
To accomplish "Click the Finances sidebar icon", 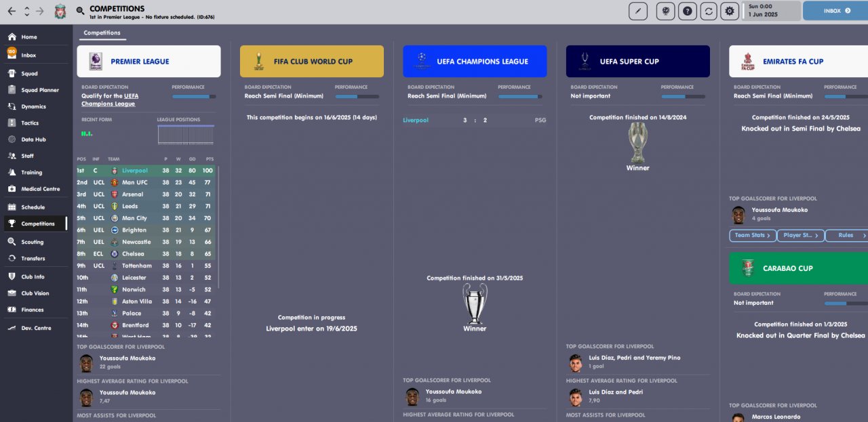I will coord(12,310).
